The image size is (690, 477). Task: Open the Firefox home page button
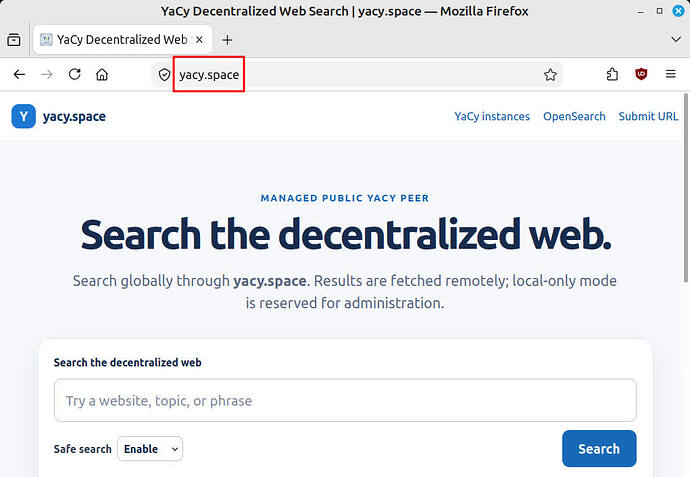click(x=102, y=74)
